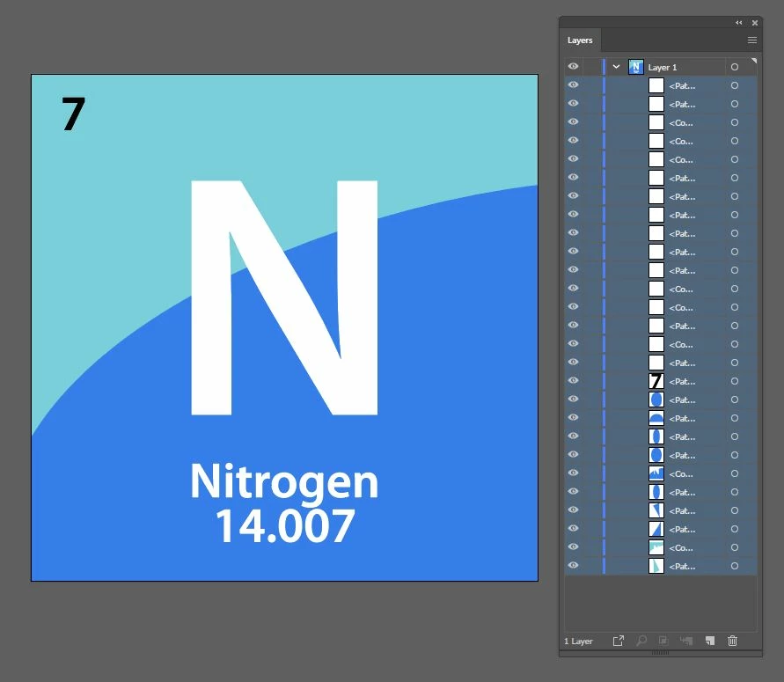Target the teal jagged compound path row
Viewport: 784px width, 682px height.
click(735, 547)
